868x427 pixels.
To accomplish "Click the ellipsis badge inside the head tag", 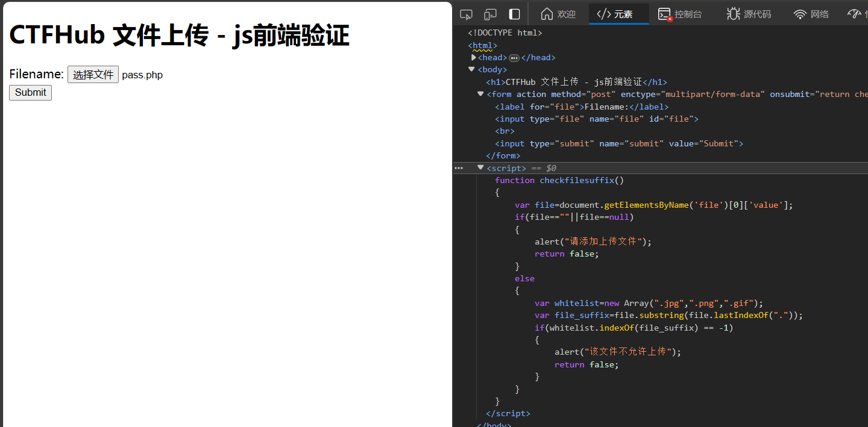I will [514, 58].
